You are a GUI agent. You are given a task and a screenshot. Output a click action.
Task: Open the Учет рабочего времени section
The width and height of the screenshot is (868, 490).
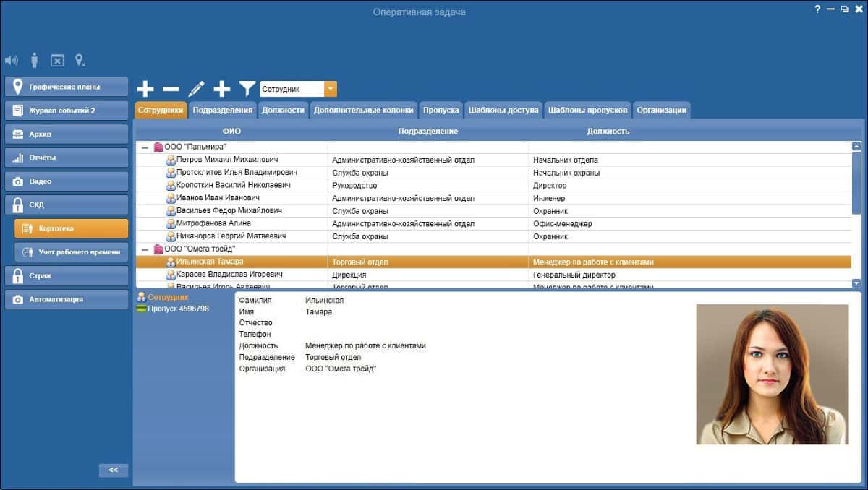point(72,252)
